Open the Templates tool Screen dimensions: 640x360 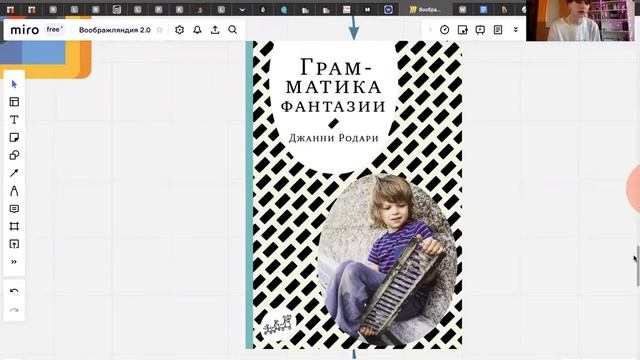(14, 102)
